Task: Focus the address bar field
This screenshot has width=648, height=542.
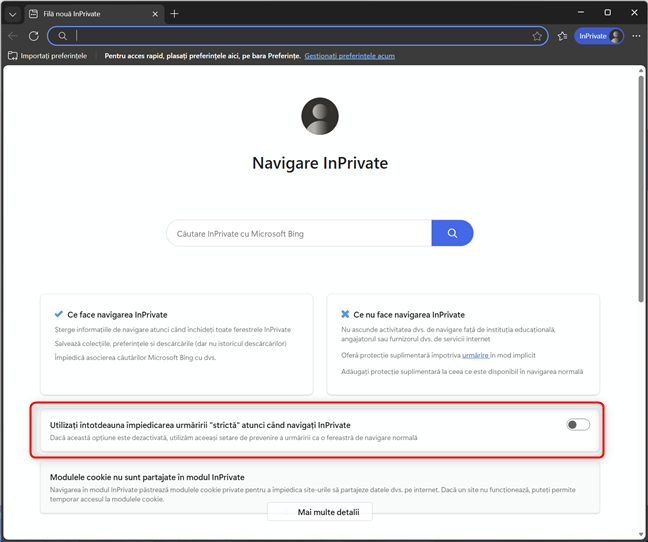Action: coord(298,36)
